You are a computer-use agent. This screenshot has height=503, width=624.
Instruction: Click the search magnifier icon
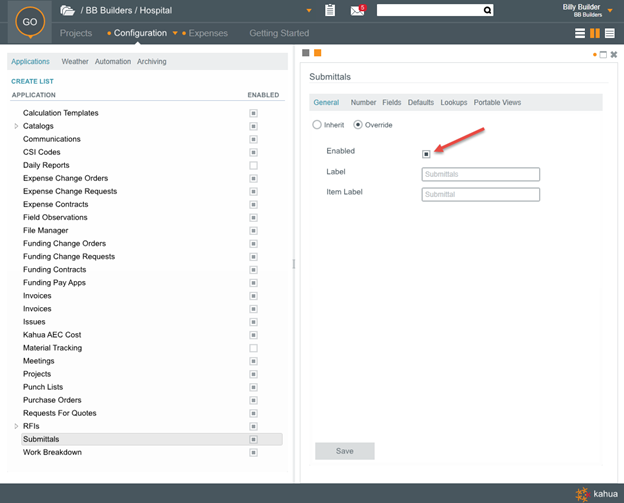click(x=487, y=11)
